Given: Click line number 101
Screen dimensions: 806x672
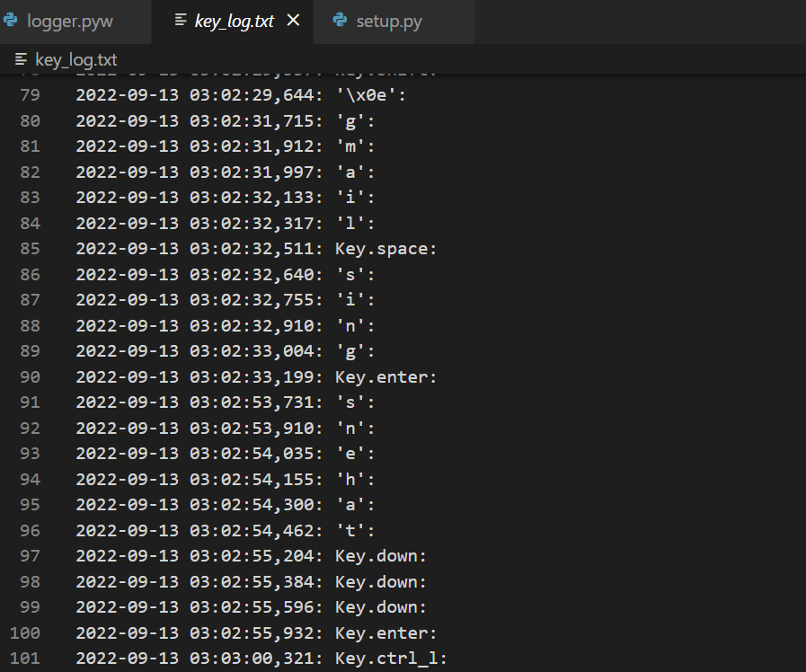Looking at the screenshot, I should (x=24, y=658).
